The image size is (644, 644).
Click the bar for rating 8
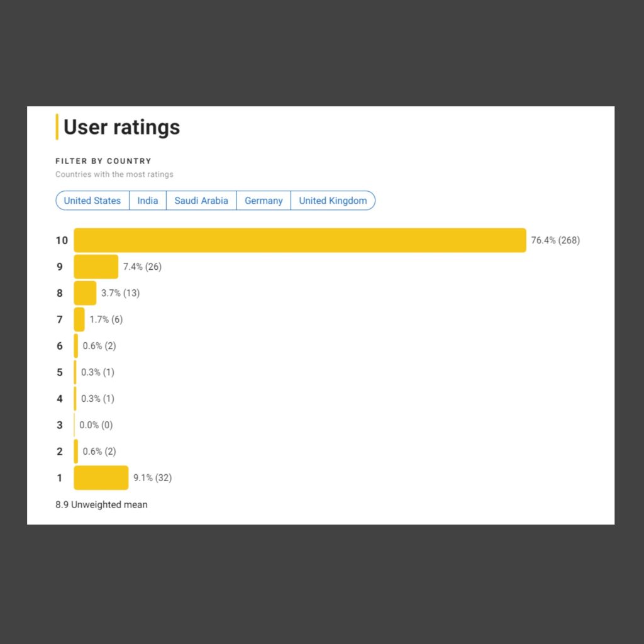pos(85,293)
